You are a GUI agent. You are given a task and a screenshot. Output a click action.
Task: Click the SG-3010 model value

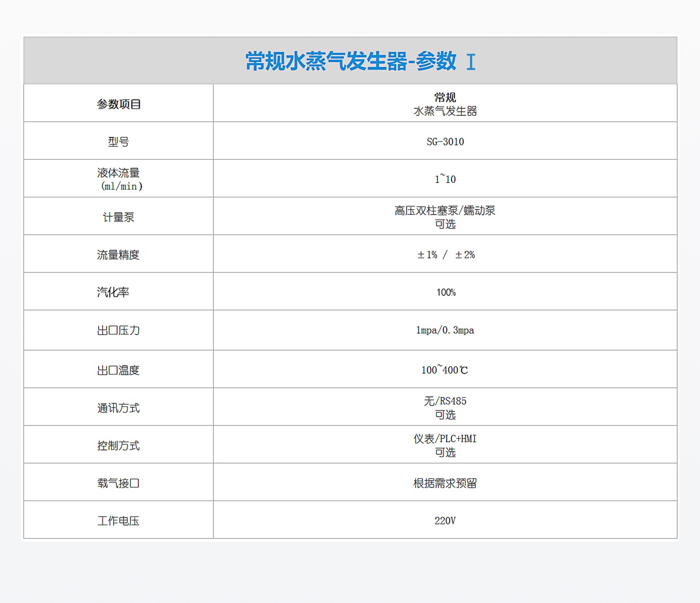[445, 142]
